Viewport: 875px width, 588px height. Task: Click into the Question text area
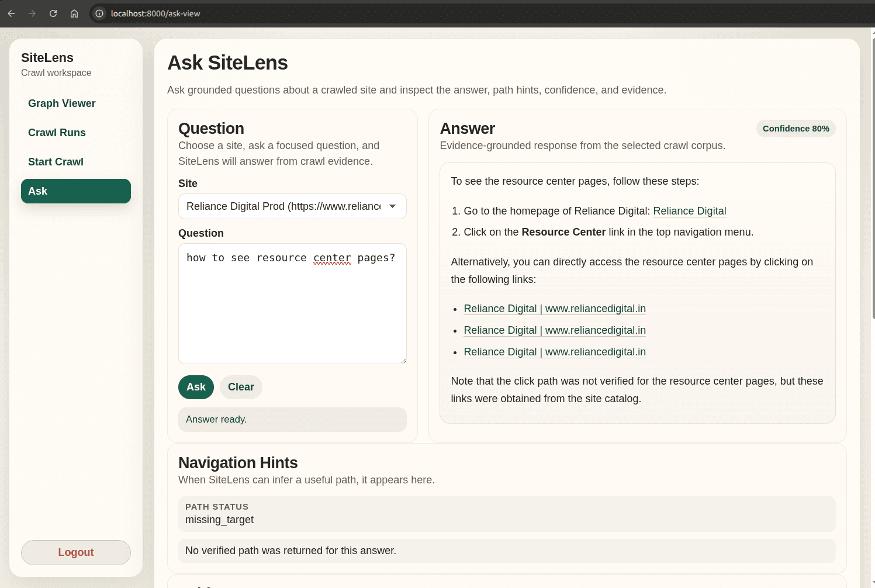click(x=292, y=303)
